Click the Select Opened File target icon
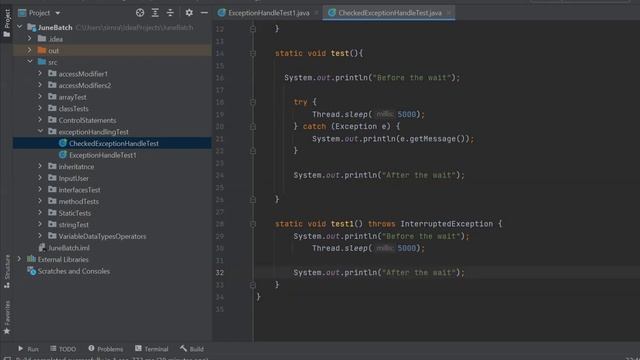This screenshot has width=640, height=360. 140,13
